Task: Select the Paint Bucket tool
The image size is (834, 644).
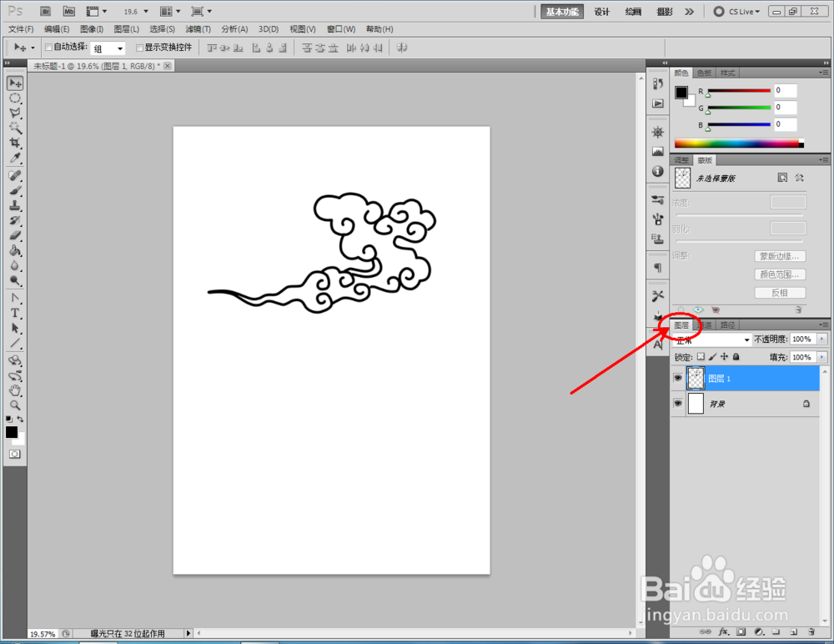Action: (x=15, y=250)
